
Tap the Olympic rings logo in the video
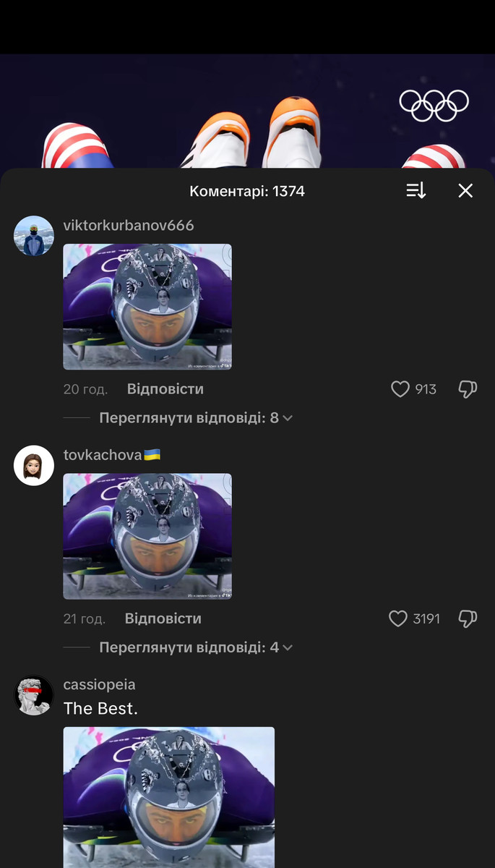[434, 106]
